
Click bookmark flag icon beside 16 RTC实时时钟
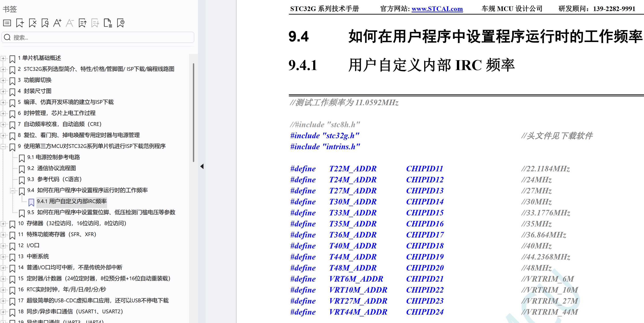pyautogui.click(x=12, y=291)
